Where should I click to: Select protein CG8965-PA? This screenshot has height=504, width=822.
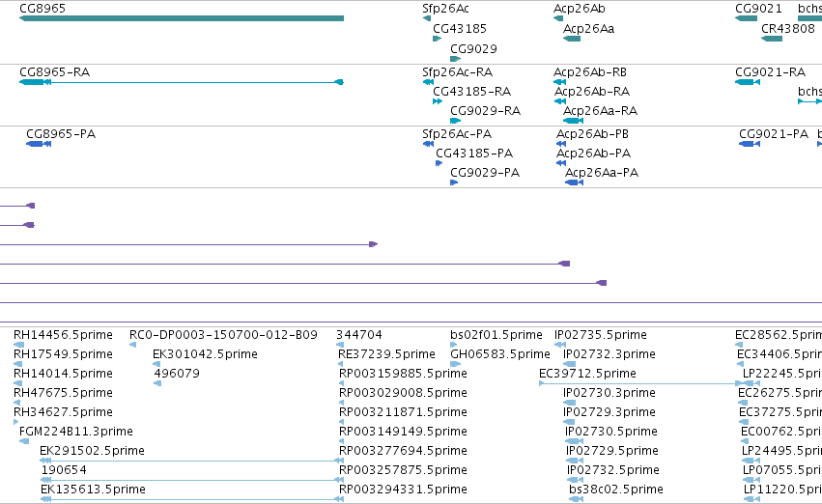tap(39, 144)
